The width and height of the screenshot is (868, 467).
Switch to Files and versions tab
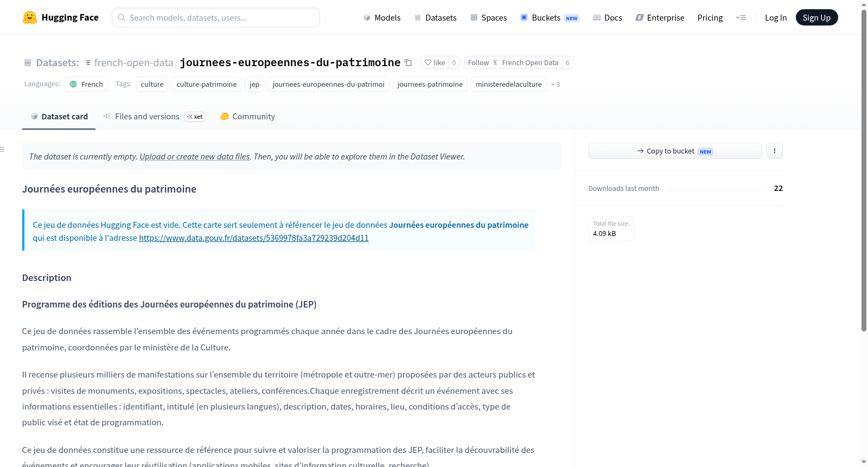point(154,117)
